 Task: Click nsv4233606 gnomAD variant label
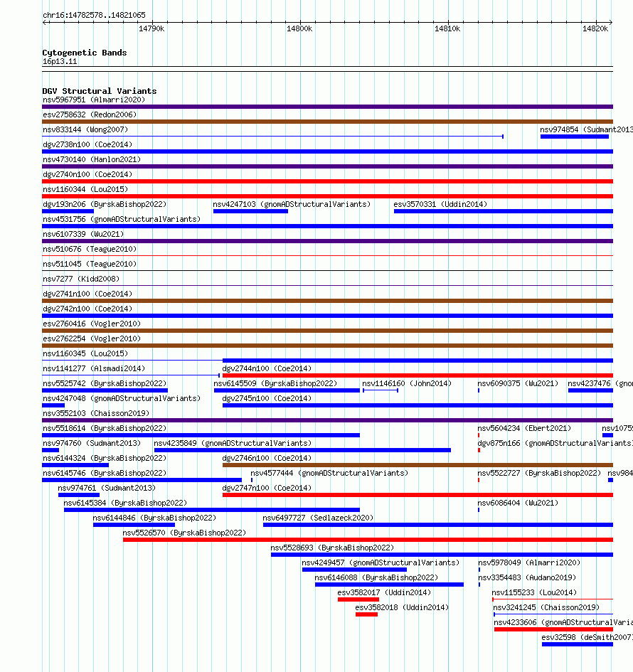click(x=563, y=623)
